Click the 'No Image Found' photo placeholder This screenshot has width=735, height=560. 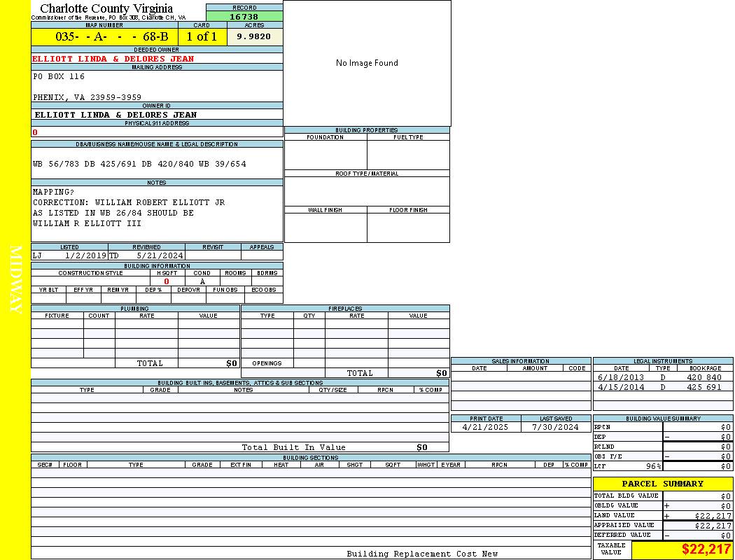click(367, 63)
